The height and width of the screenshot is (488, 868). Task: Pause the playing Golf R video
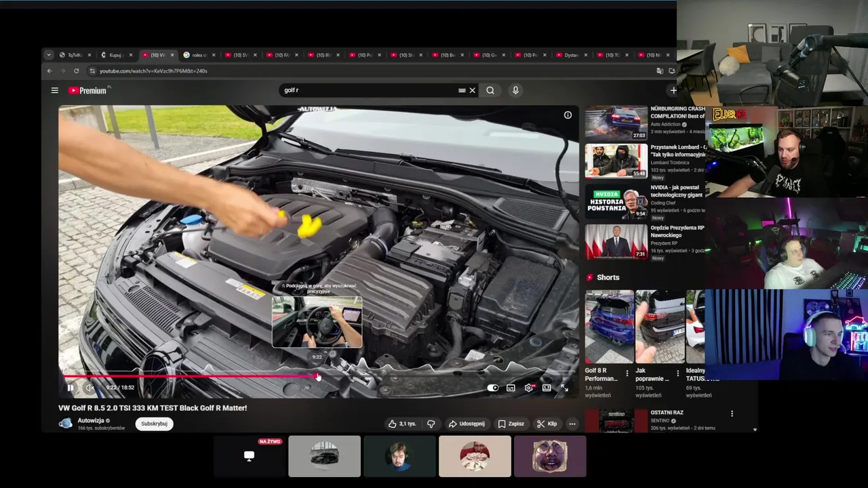(70, 388)
